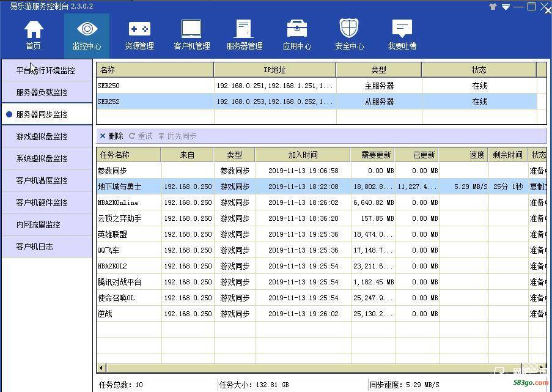Click the 任务总数: 10 status text
The width and height of the screenshot is (552, 392).
point(121,385)
